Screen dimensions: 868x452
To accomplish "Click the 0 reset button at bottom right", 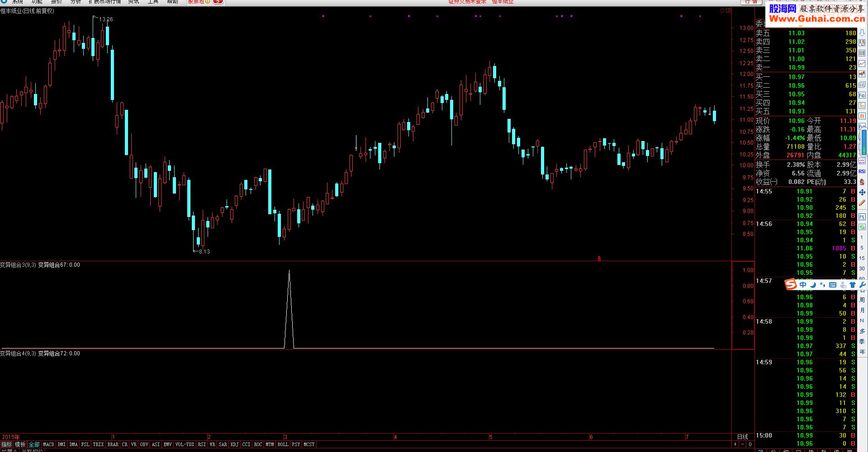I will click(x=750, y=444).
